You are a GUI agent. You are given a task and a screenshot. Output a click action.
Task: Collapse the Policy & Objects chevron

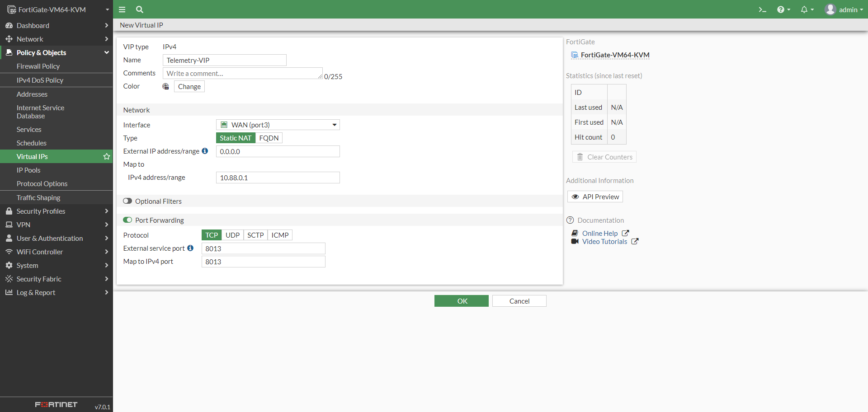pyautogui.click(x=107, y=52)
